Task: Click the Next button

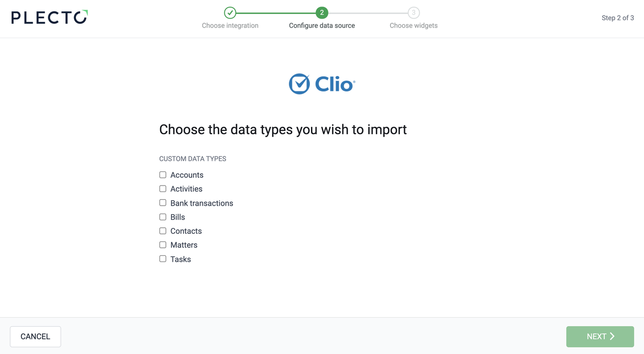Action: click(600, 336)
